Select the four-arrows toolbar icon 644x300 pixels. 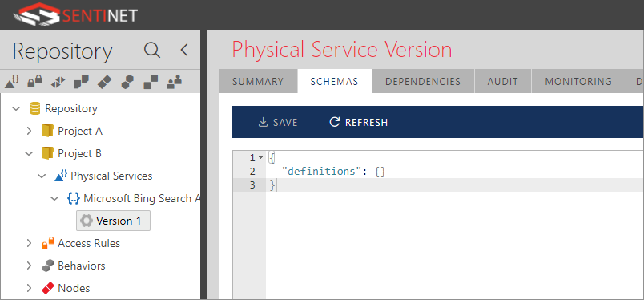tap(58, 83)
